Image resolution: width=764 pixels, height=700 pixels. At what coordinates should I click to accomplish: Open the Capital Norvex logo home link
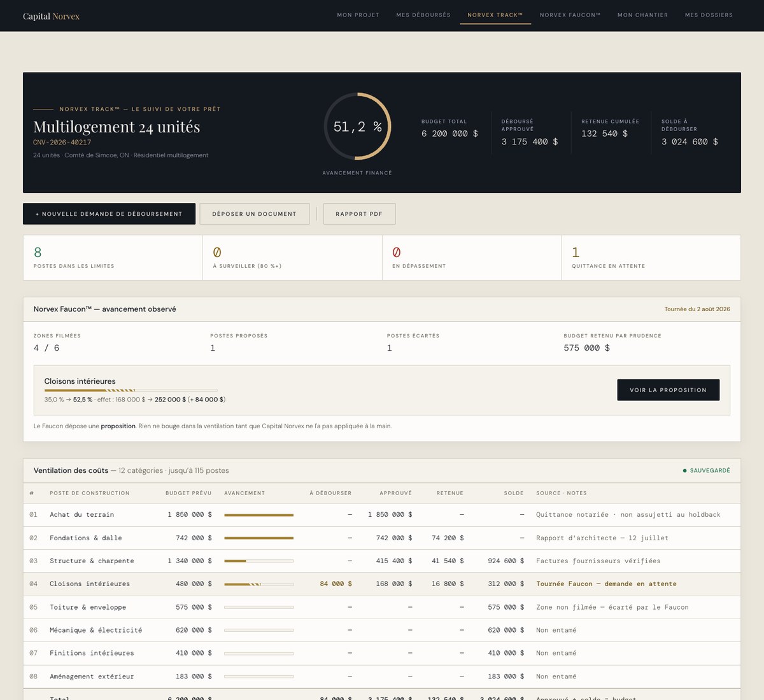click(x=51, y=16)
